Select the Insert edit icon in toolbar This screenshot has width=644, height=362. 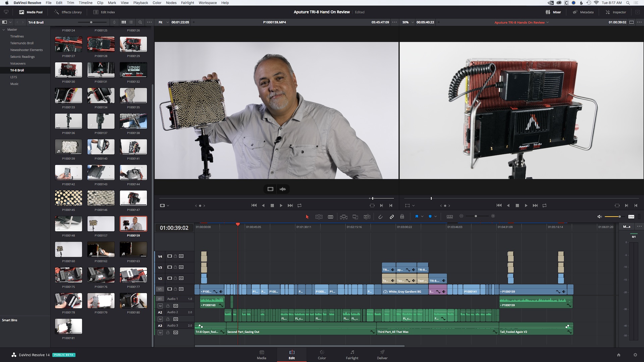[343, 216]
